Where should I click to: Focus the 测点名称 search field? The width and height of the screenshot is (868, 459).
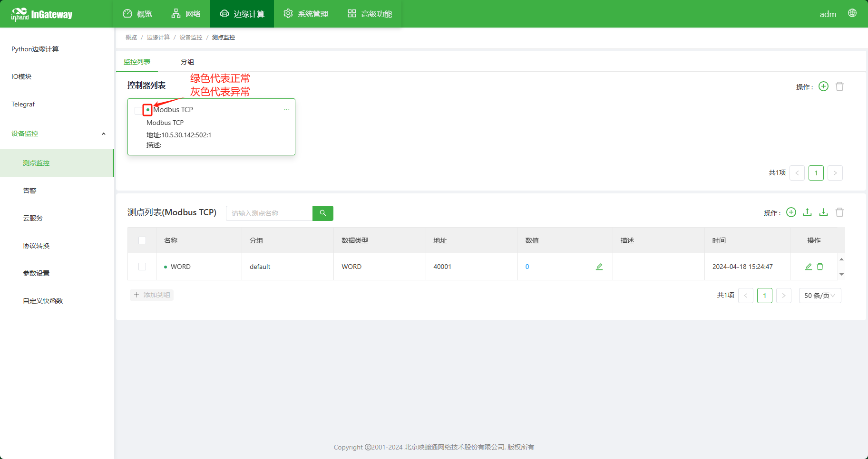pos(269,213)
